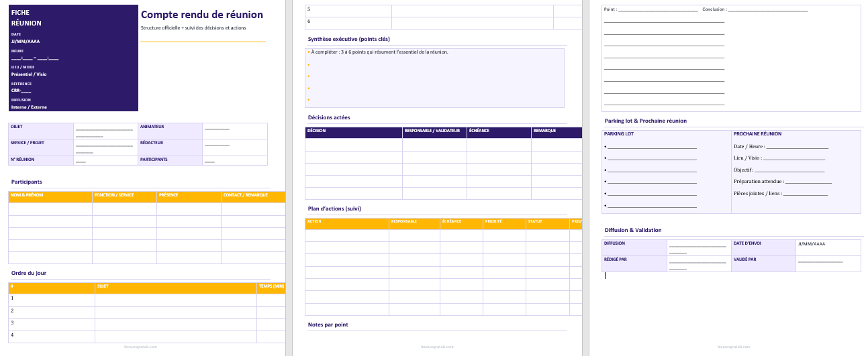Viewport: 868px width, 356px height.
Task: Click the blank line beside VALIDÉ PAR
Action: pos(820,262)
